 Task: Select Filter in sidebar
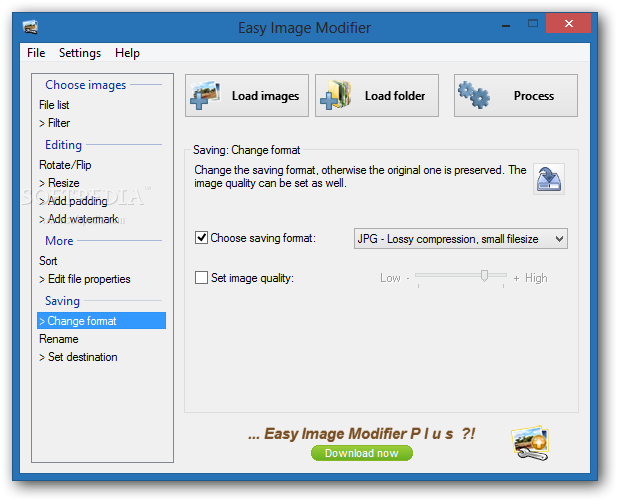(54, 123)
